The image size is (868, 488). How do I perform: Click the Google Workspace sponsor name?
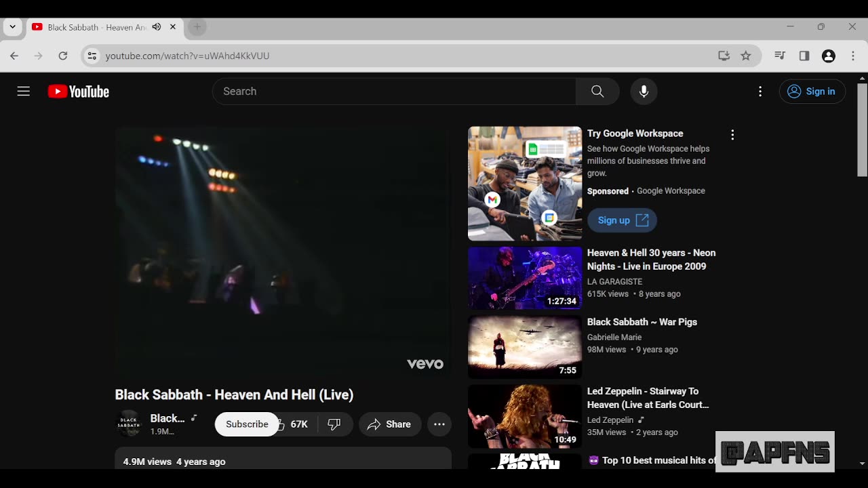click(x=671, y=191)
